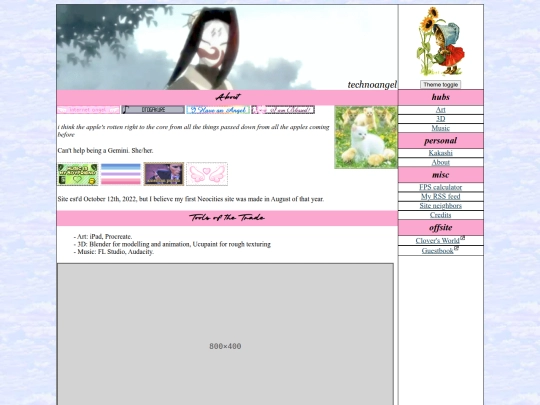Click the 'technoangel' site title
The width and height of the screenshot is (540, 405).
(372, 85)
